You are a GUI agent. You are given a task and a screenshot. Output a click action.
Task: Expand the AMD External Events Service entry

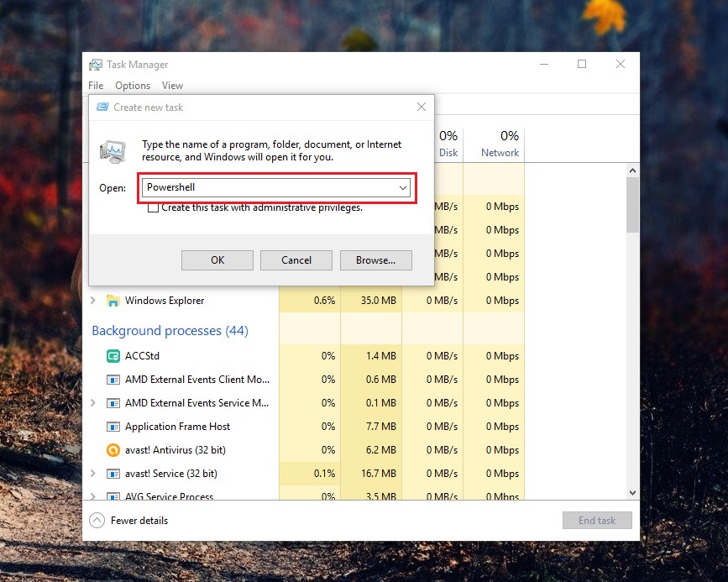tap(93, 403)
